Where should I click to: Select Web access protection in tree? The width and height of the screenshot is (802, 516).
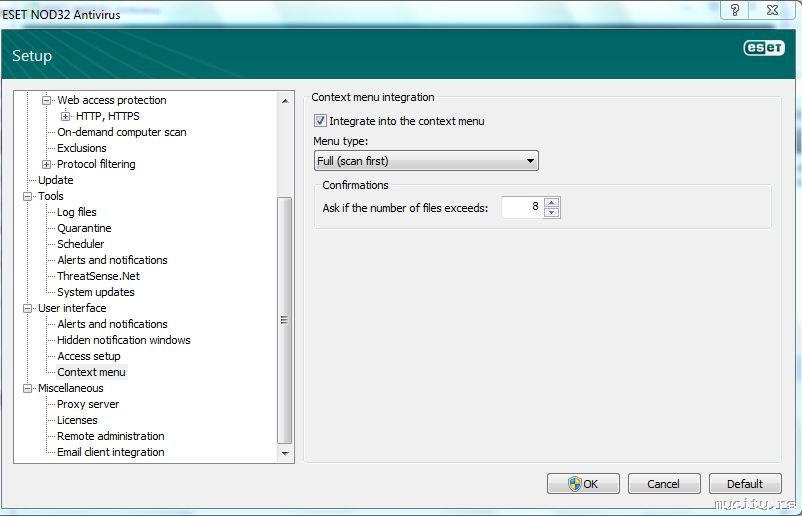click(112, 100)
